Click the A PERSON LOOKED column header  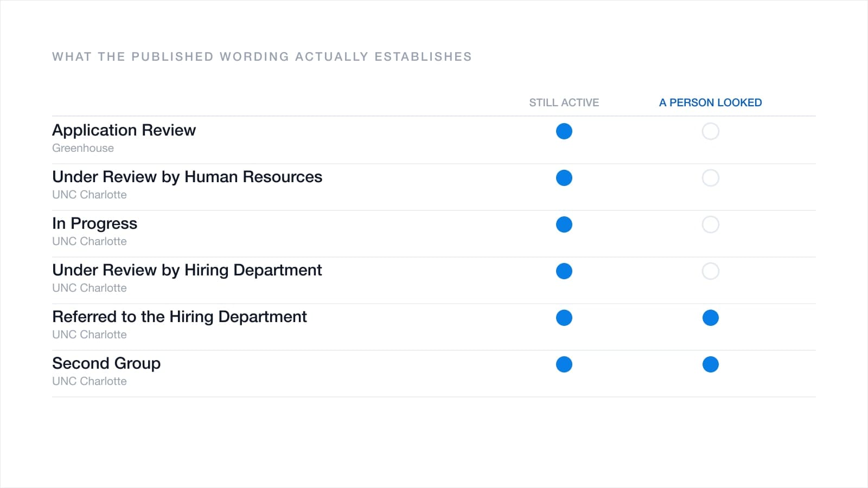coord(711,102)
